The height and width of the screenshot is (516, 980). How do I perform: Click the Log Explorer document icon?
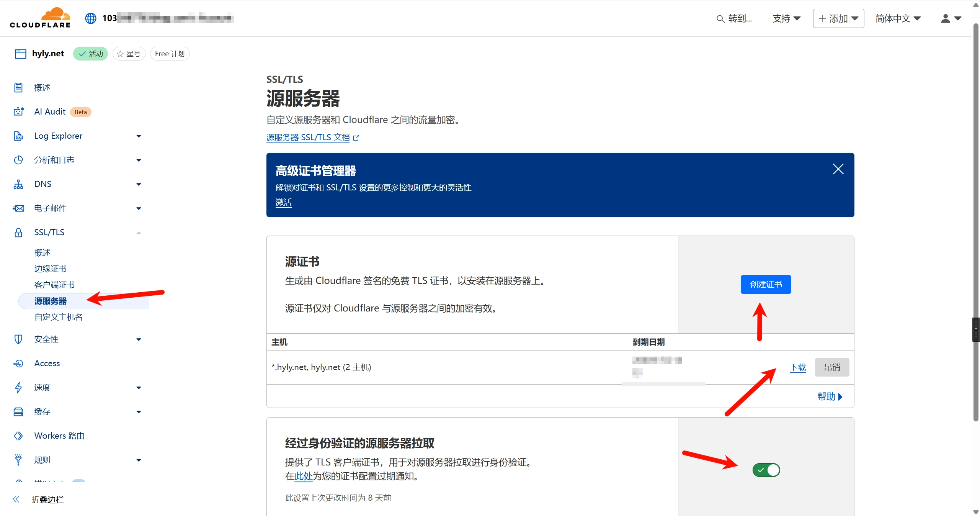coord(18,136)
